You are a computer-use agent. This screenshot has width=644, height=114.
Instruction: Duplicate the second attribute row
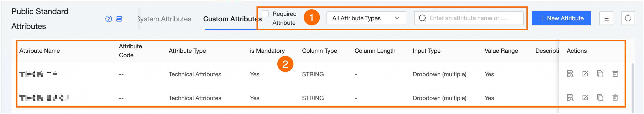point(600,98)
